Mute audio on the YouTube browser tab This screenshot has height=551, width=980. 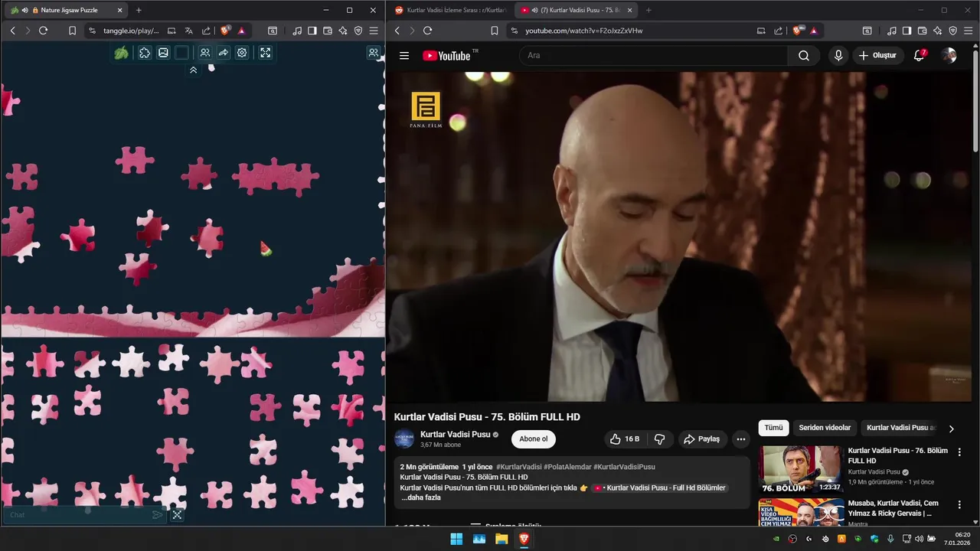(534, 10)
